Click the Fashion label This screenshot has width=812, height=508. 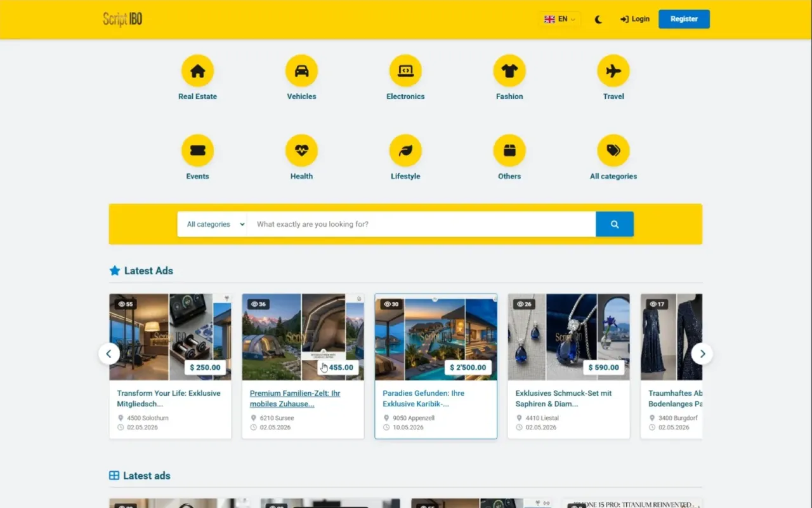(509, 97)
